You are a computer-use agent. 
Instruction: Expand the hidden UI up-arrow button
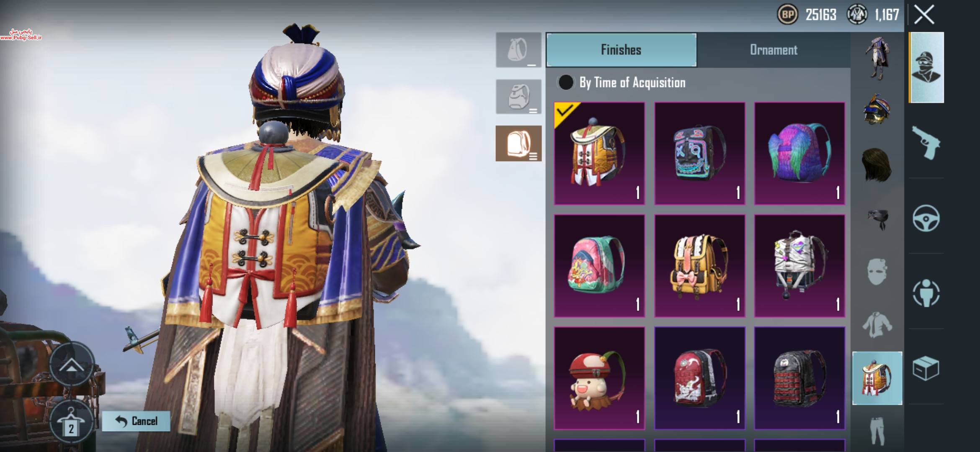72,365
